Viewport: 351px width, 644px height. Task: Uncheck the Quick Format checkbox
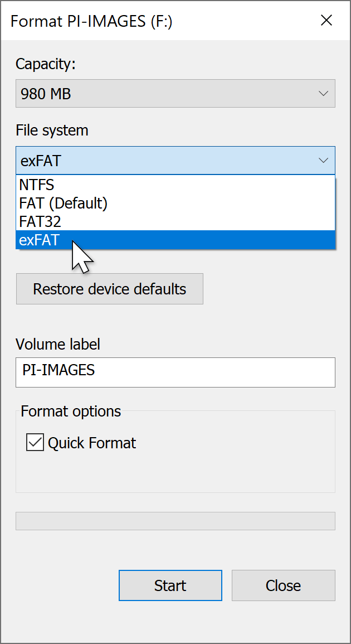point(35,443)
